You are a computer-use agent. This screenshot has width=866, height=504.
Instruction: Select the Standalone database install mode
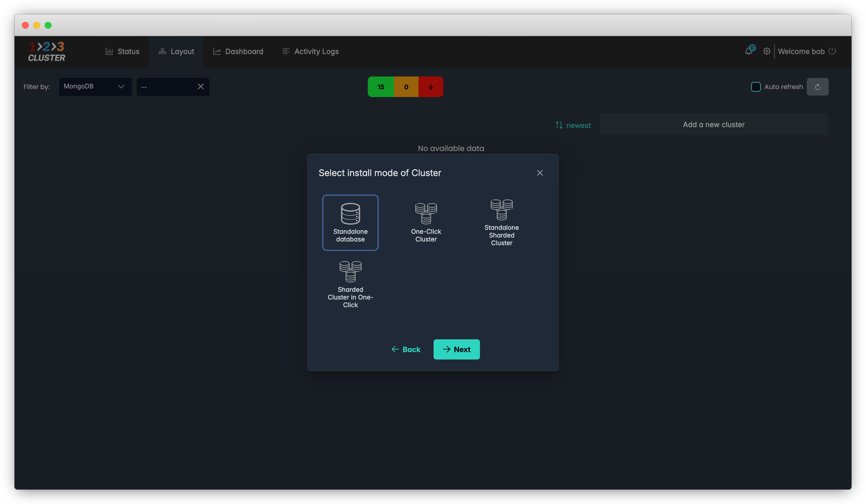pos(350,222)
